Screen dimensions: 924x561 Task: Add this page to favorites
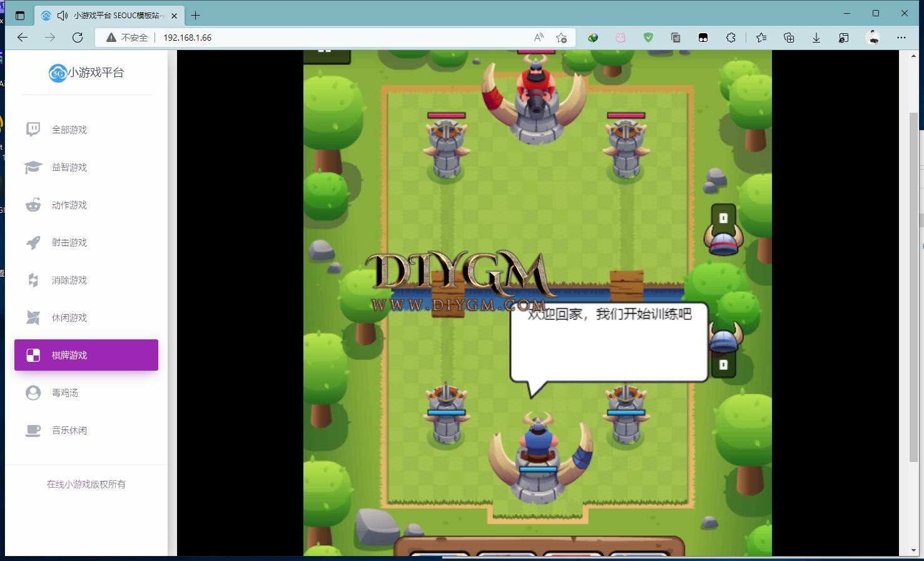tap(562, 38)
